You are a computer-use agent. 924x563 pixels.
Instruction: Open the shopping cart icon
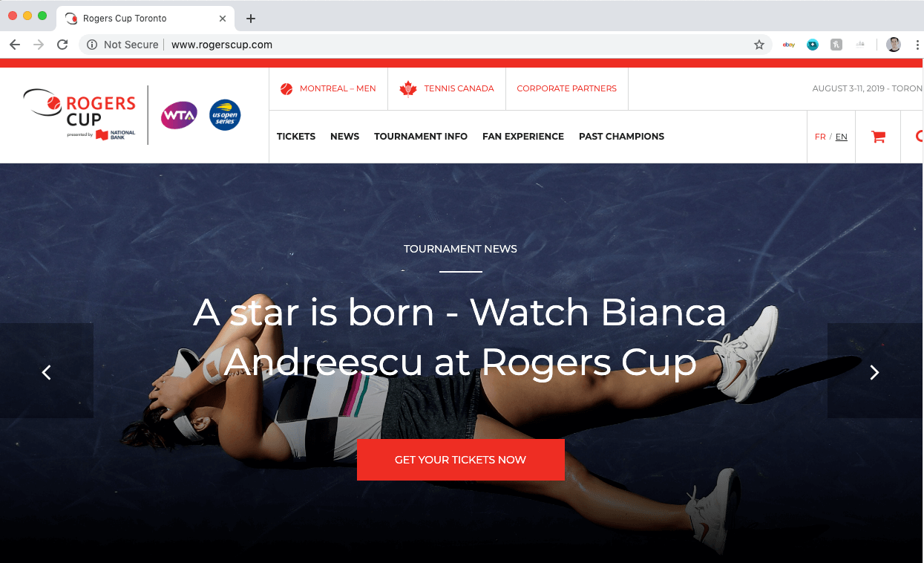(x=878, y=137)
